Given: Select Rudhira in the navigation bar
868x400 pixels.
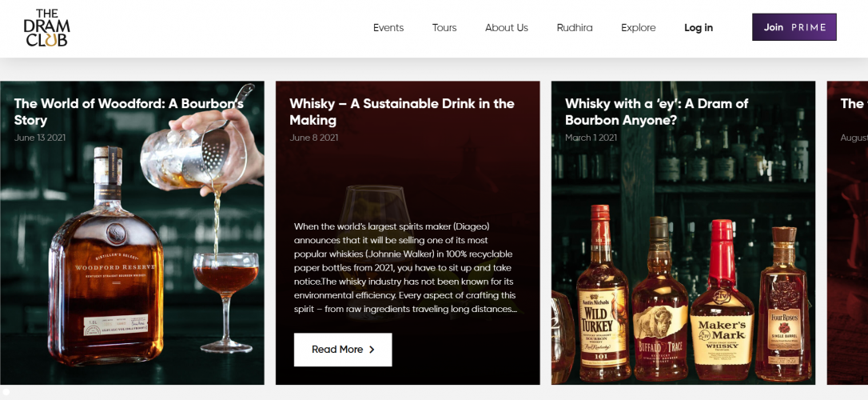Looking at the screenshot, I should (575, 28).
